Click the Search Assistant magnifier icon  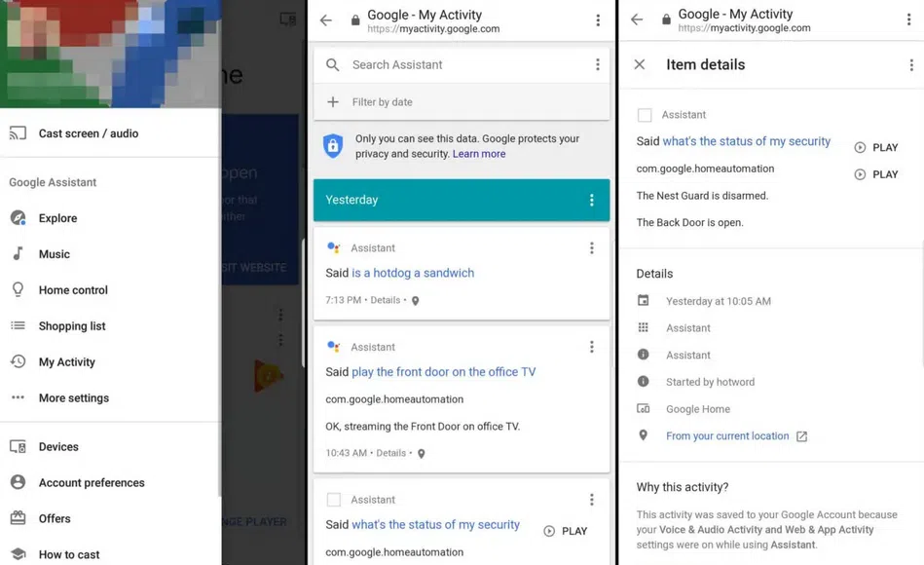(332, 65)
